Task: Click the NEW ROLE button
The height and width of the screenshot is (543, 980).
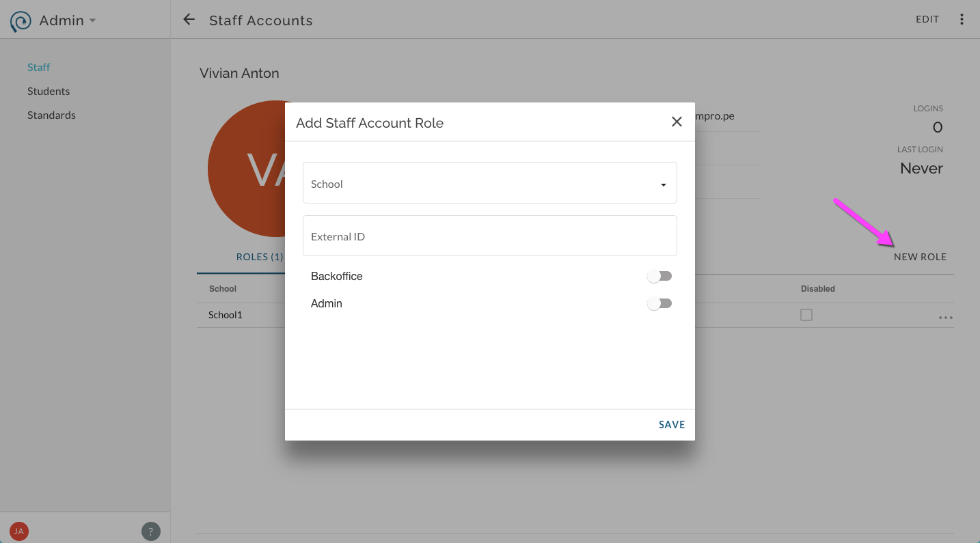Action: (920, 257)
